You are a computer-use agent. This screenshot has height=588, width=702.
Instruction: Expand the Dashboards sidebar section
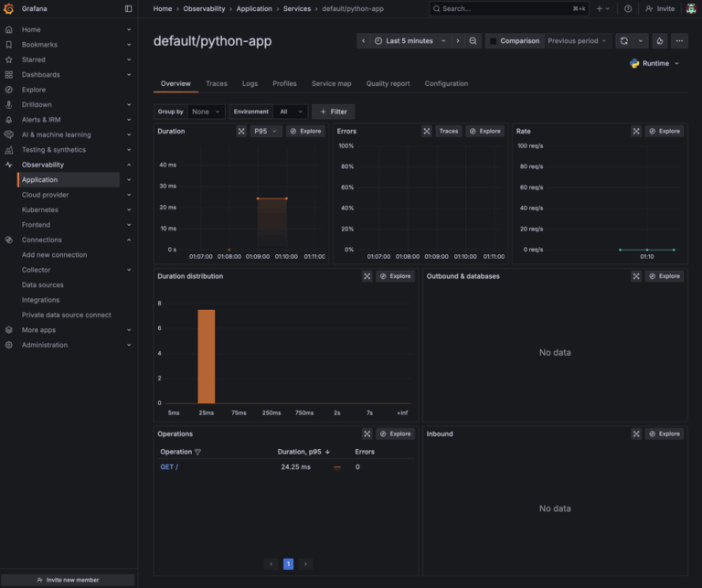[x=129, y=75]
